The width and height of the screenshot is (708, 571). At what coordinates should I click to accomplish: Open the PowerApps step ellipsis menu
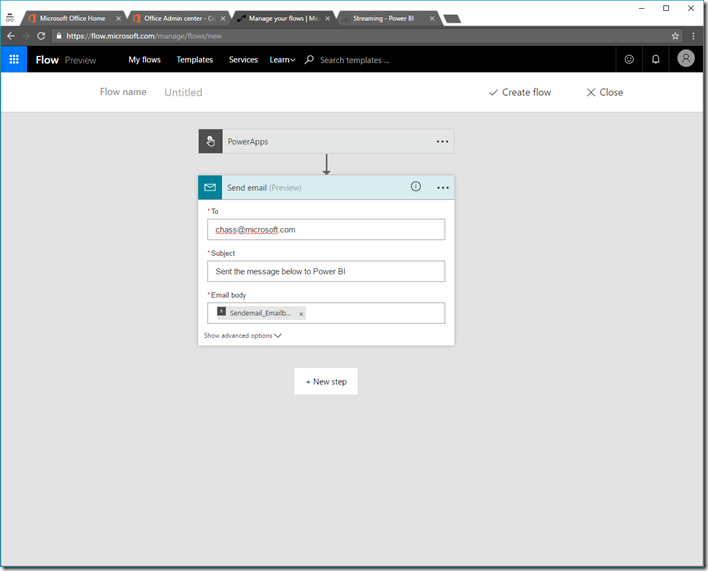[x=442, y=142]
